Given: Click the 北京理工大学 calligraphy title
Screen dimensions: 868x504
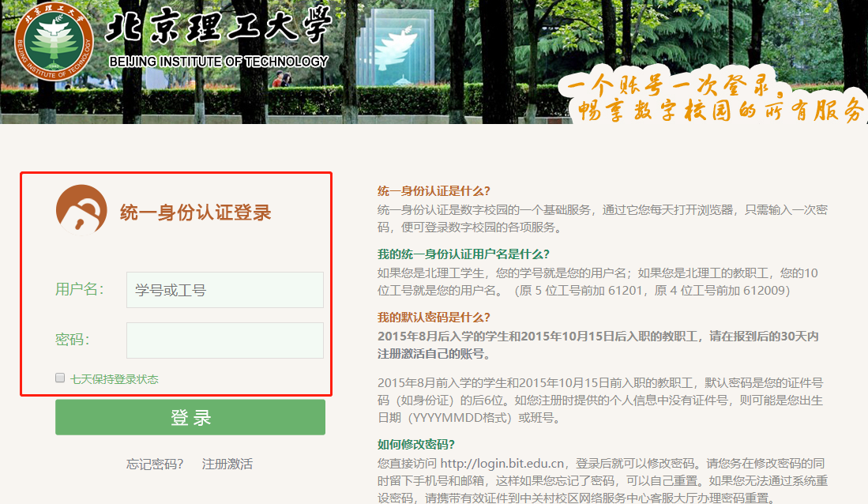Looking at the screenshot, I should (x=217, y=29).
